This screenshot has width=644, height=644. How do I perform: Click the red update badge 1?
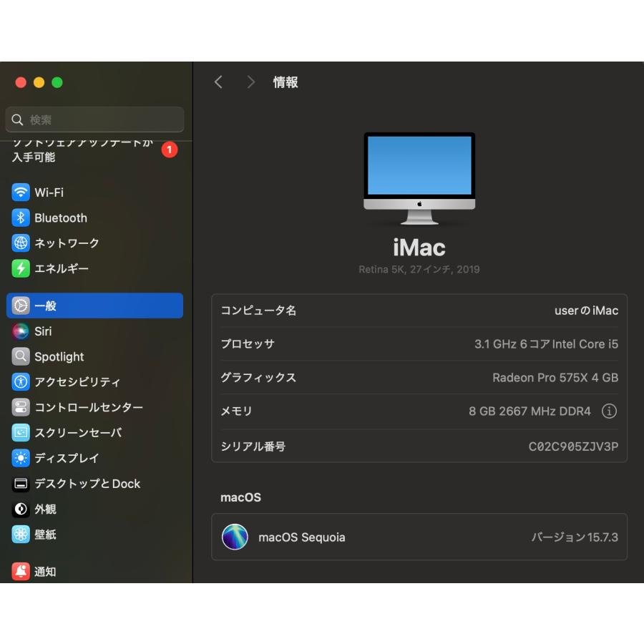click(x=169, y=150)
